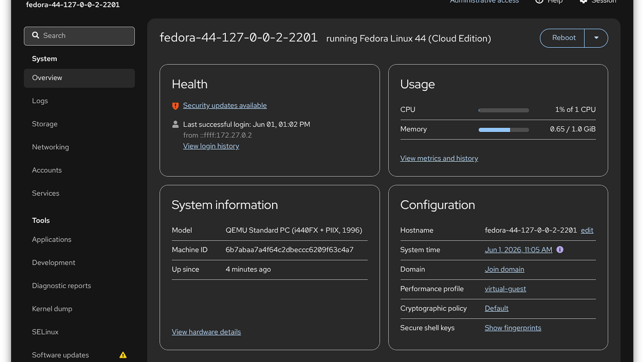Open View metrics and history
The height and width of the screenshot is (362, 644).
[439, 158]
